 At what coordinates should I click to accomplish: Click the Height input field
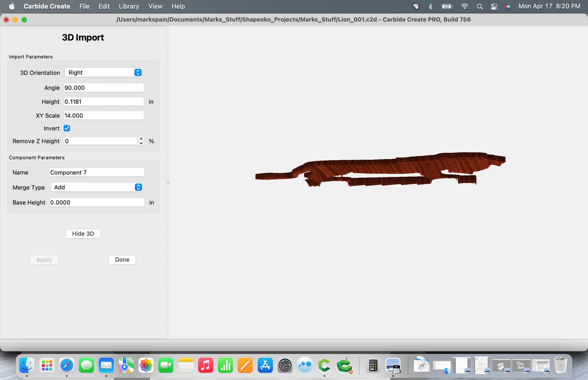click(104, 102)
